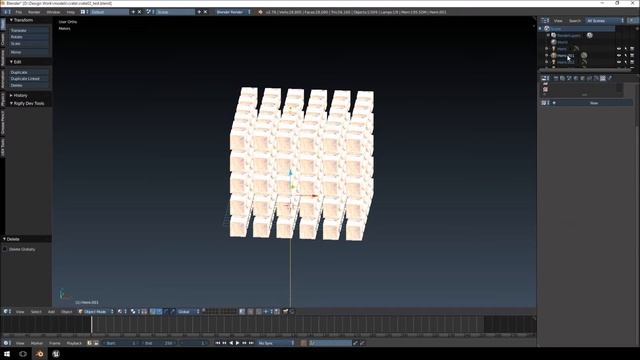
Task: Open the Add menu in 3D view
Action: click(x=51, y=311)
